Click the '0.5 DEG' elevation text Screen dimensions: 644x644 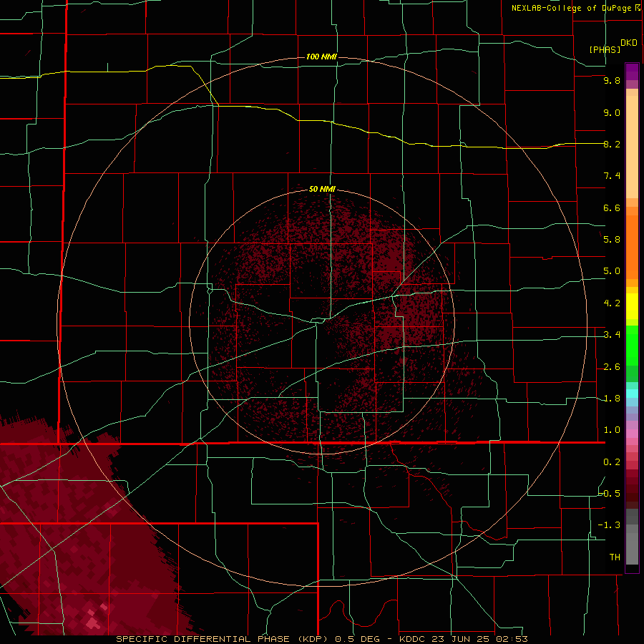357,639
